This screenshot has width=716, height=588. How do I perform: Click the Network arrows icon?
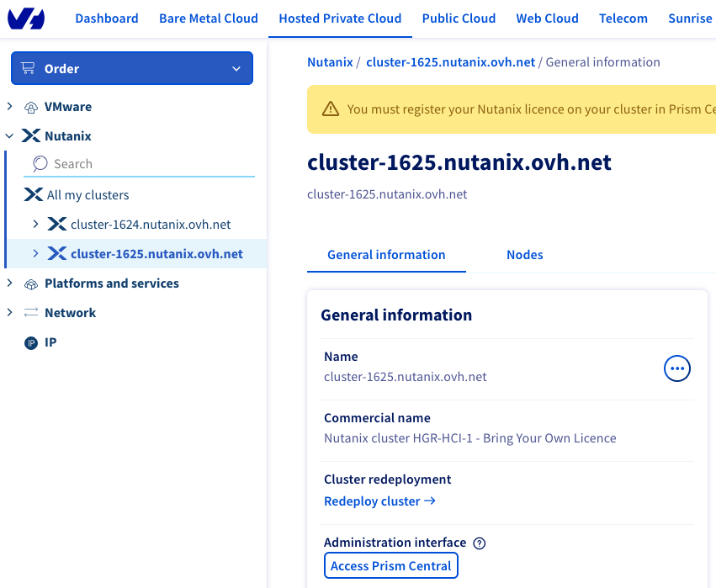(x=31, y=313)
